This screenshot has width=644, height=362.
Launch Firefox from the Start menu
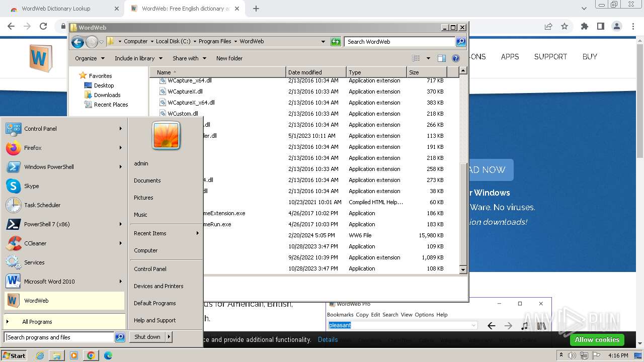[x=64, y=148]
